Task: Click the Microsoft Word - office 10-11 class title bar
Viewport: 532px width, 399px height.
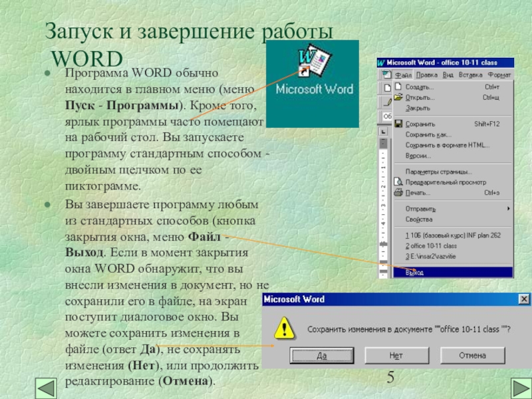Action: coord(446,63)
